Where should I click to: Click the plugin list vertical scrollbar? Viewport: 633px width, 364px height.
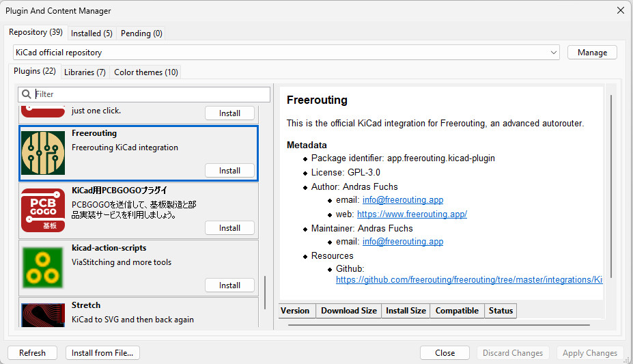265,292
